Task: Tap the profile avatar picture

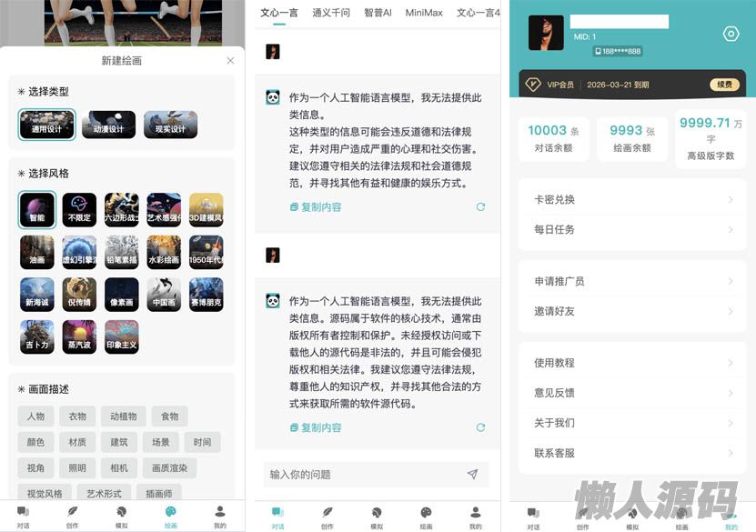Action: pyautogui.click(x=546, y=33)
